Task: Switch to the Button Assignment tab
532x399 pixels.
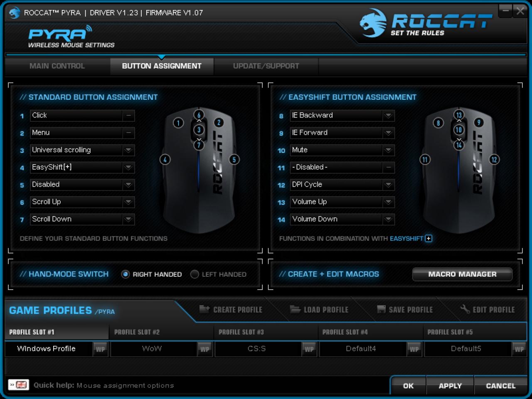Action: pyautogui.click(x=162, y=66)
